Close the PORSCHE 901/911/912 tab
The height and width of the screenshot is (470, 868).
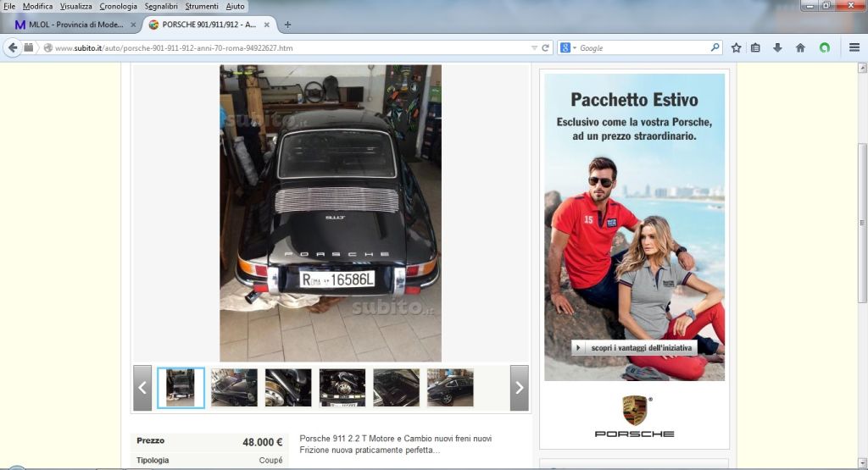(267, 25)
